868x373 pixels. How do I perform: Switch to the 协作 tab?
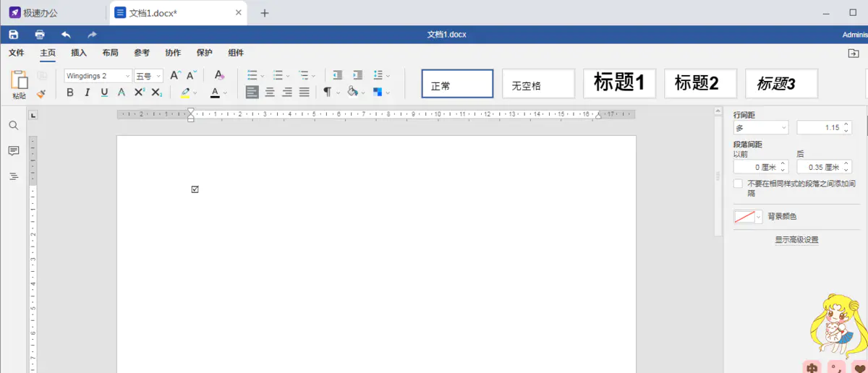pos(173,53)
